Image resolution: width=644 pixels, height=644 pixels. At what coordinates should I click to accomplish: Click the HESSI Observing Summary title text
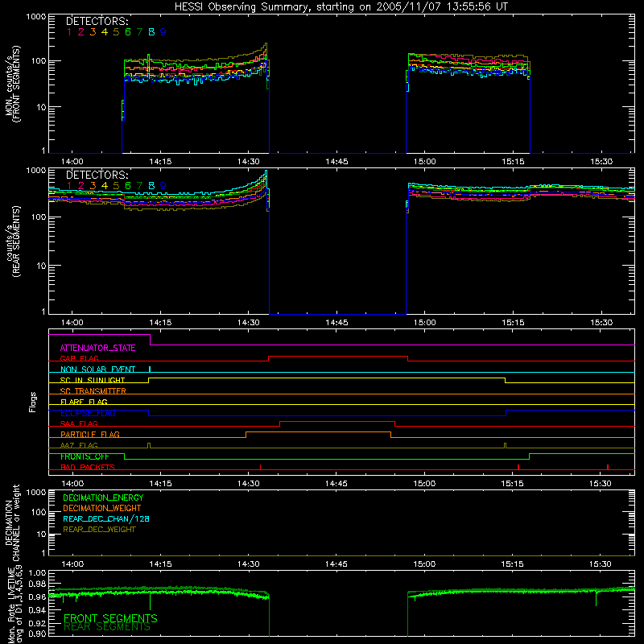[341, 7]
